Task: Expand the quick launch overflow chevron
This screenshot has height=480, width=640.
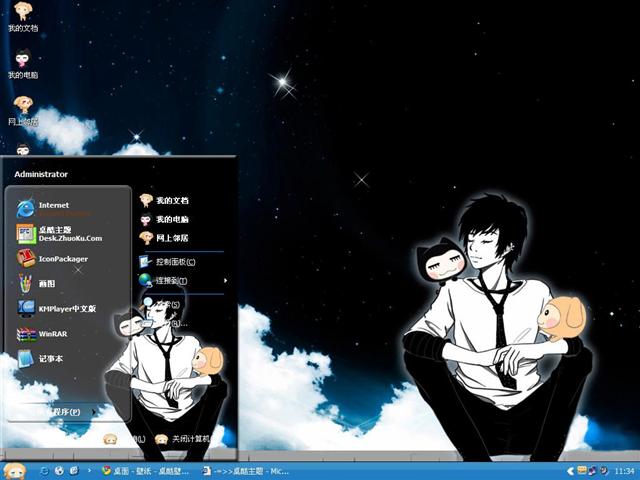Action: (89, 471)
